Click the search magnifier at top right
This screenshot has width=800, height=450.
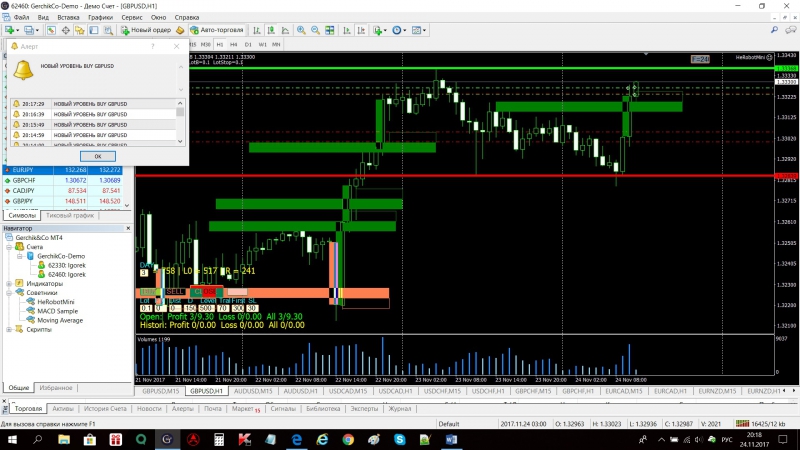tap(774, 30)
